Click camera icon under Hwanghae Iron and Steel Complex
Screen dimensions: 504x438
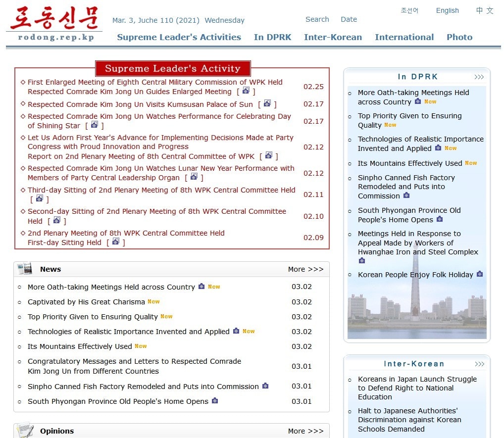click(361, 260)
